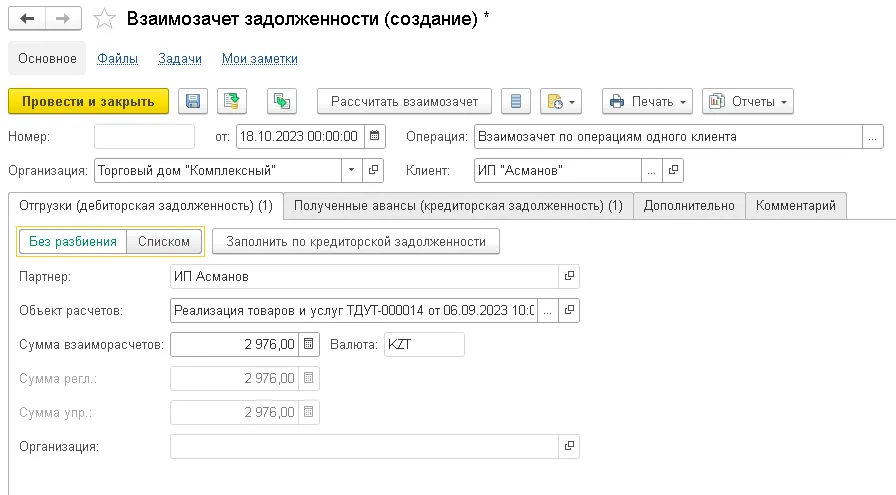
Task: Open the create-based-on dropdown icon
Action: pyautogui.click(x=561, y=101)
